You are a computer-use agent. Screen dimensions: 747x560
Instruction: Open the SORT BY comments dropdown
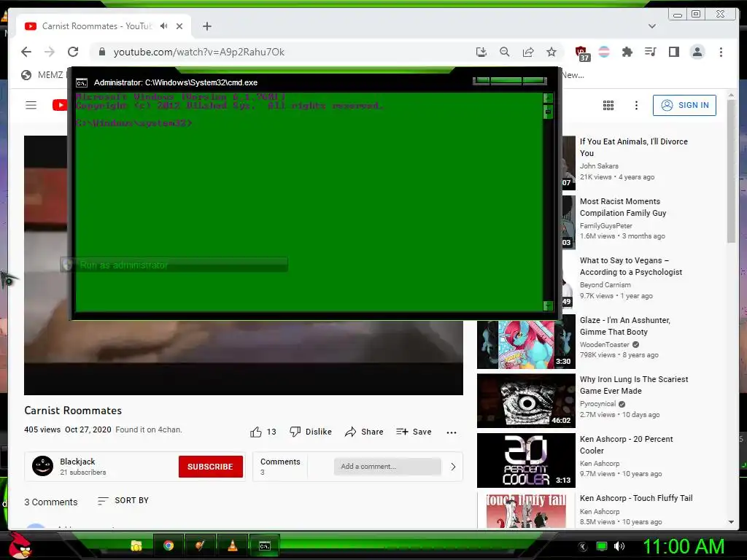click(123, 500)
